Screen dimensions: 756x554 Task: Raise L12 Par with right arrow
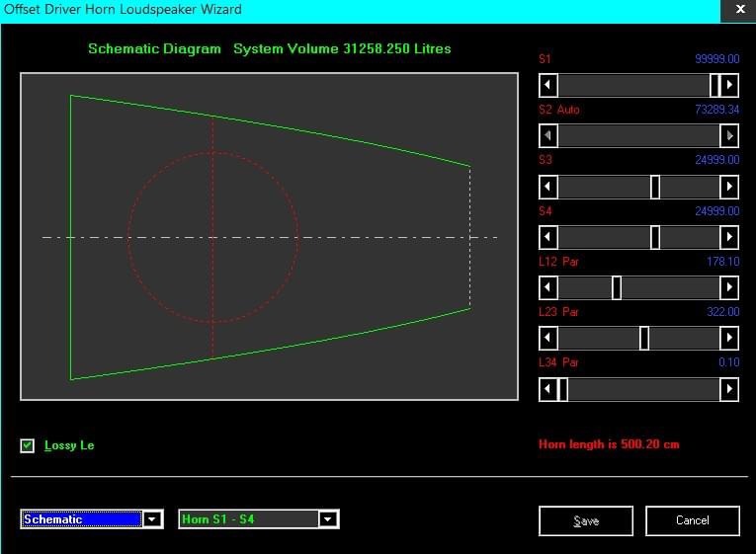[x=729, y=287]
